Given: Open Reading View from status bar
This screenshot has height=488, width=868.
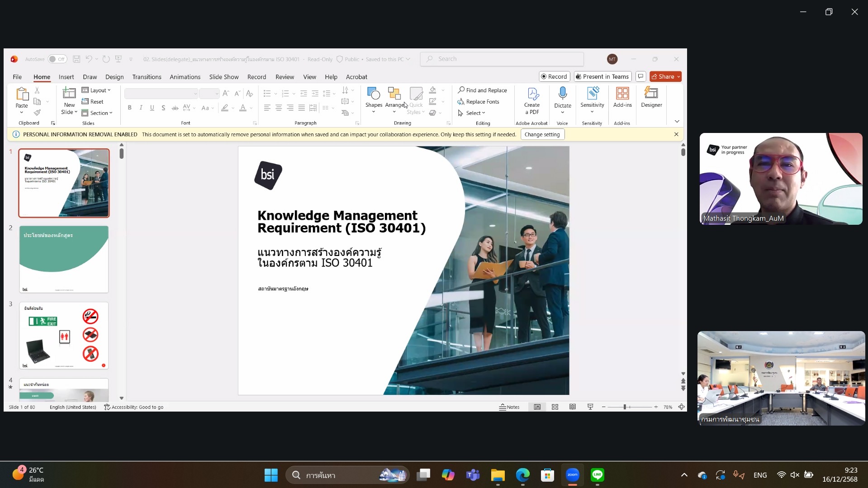Looking at the screenshot, I should [x=572, y=407].
